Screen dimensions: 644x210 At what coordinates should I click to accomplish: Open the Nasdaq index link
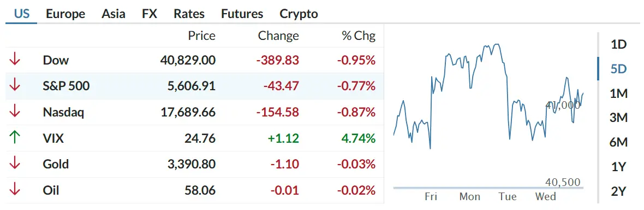tap(63, 112)
